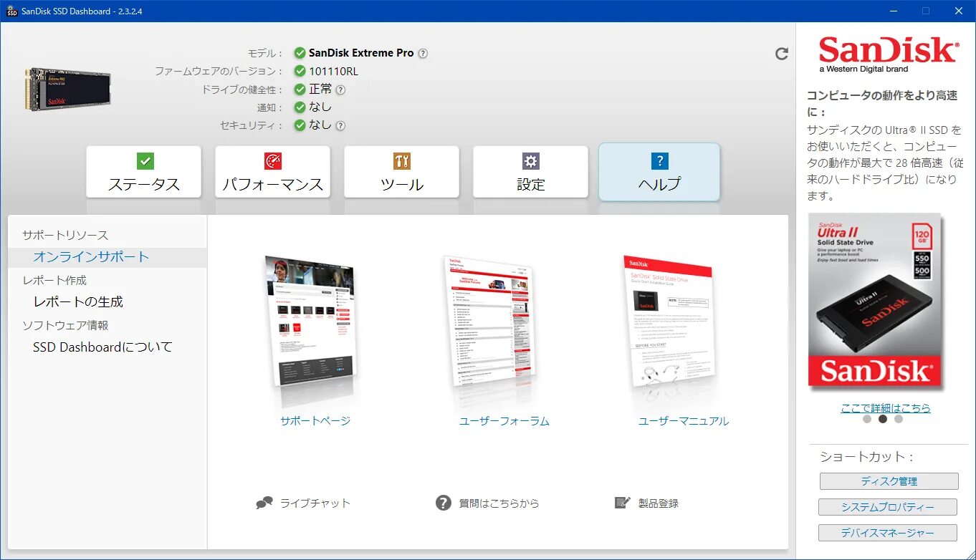Screen dimensions: 976x560
Task: Open デバイスマネージャー shortcut
Action: pyautogui.click(x=889, y=532)
